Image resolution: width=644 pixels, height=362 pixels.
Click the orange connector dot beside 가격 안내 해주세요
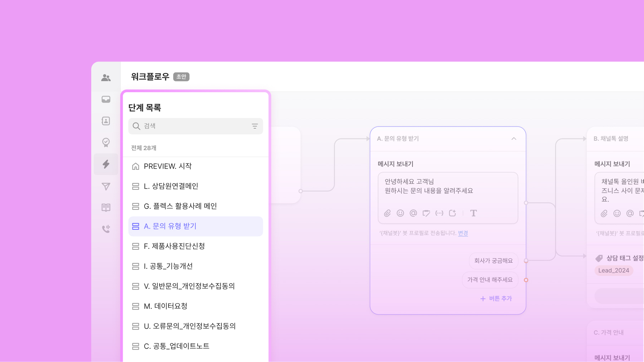(526, 280)
